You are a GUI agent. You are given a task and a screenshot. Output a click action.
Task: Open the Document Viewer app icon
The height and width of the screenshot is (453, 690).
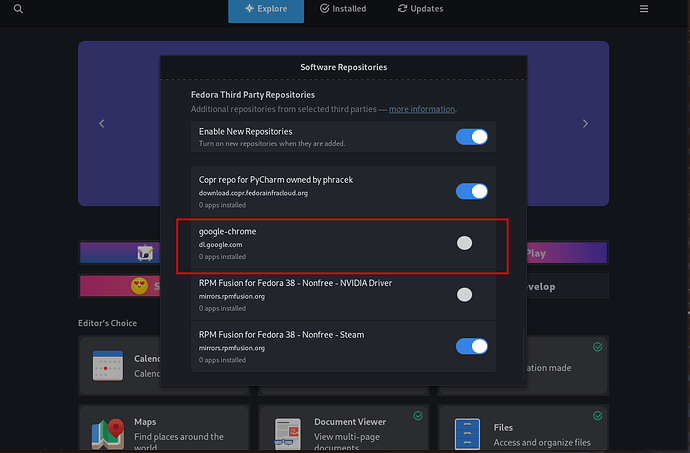287,434
